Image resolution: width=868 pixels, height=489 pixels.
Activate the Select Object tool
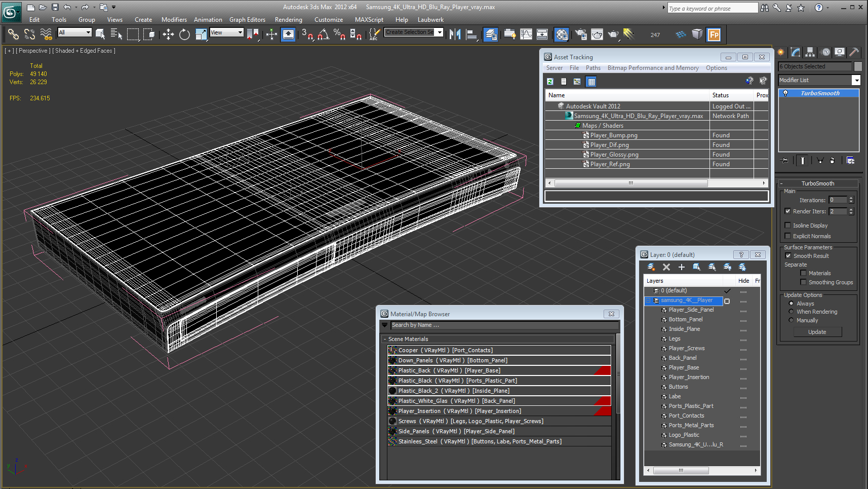pos(100,34)
